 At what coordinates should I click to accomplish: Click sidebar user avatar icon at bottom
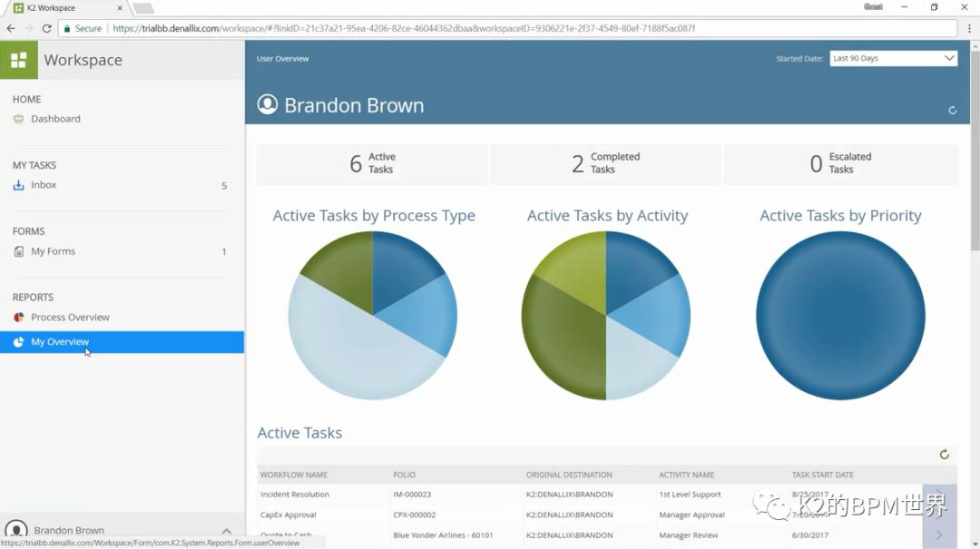click(16, 530)
